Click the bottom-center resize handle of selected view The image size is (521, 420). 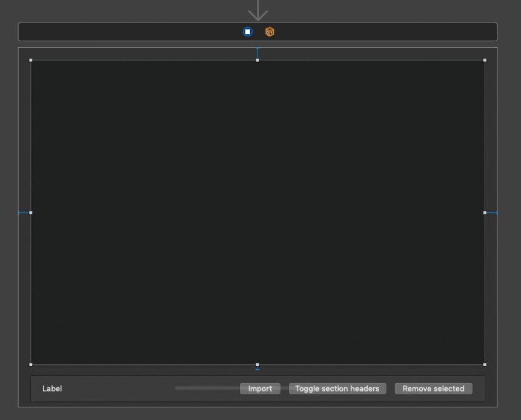tap(257, 365)
